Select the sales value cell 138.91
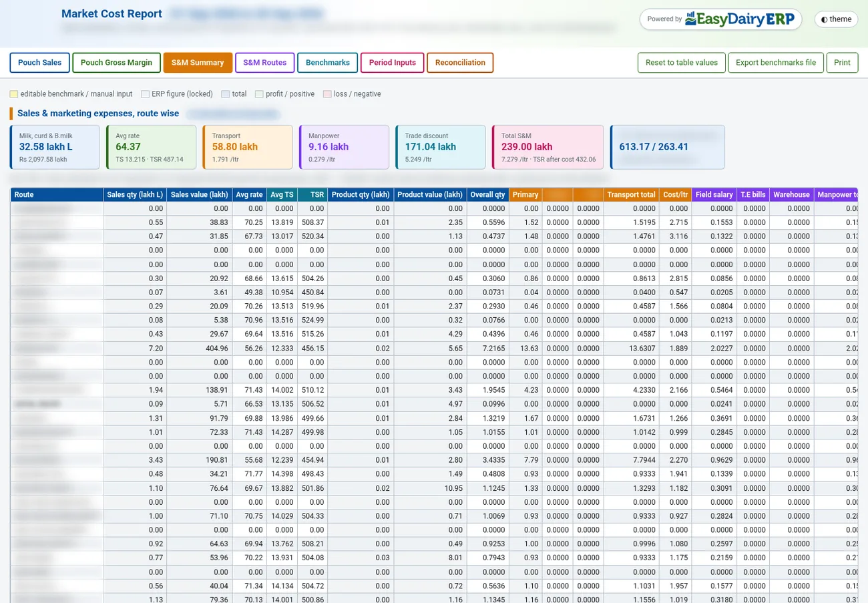The image size is (868, 603). coord(200,390)
